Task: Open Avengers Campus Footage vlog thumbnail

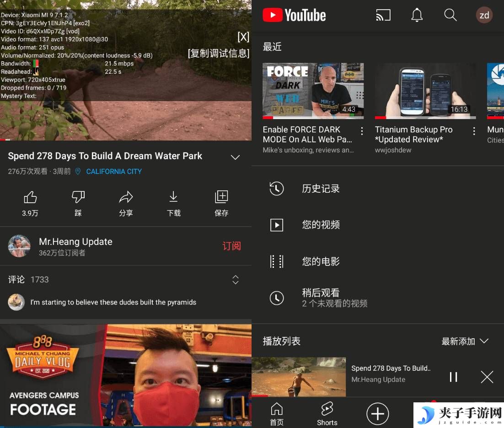Action: click(126, 375)
